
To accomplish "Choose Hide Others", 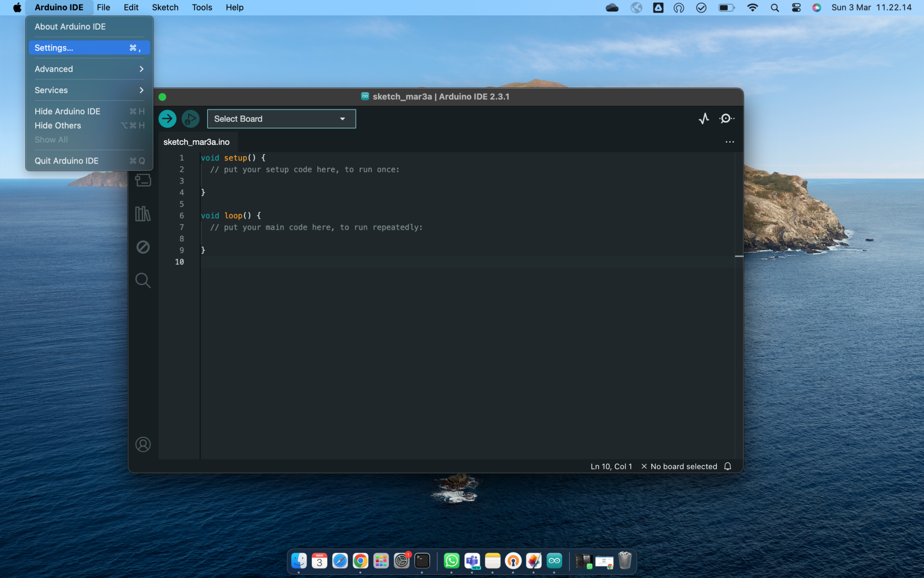I will (x=89, y=126).
